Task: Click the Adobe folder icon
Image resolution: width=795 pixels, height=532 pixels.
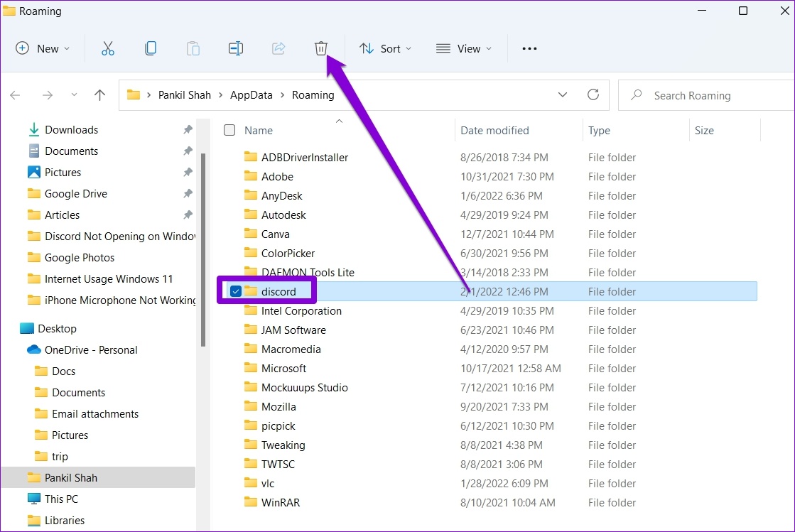Action: [x=251, y=176]
